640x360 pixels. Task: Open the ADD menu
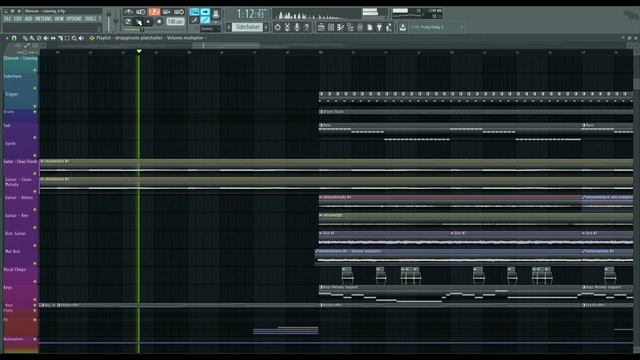28,19
